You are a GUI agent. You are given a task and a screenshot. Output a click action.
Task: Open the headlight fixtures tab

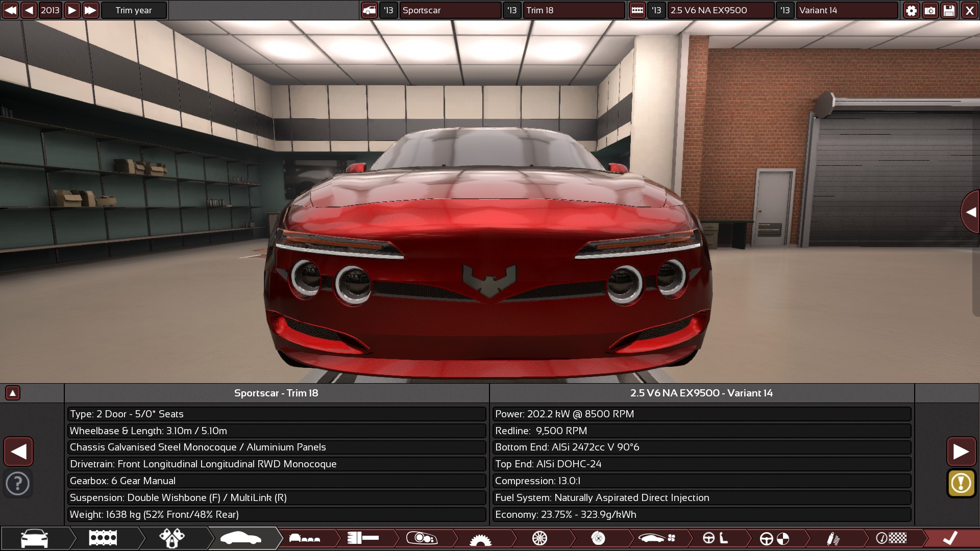point(422,538)
